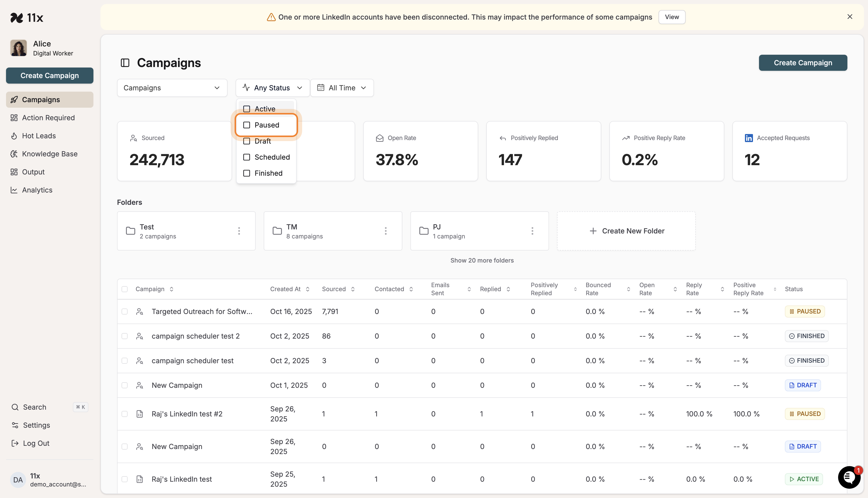The image size is (868, 498).
Task: Click the three-dot menu on TM folder
Action: tap(386, 231)
